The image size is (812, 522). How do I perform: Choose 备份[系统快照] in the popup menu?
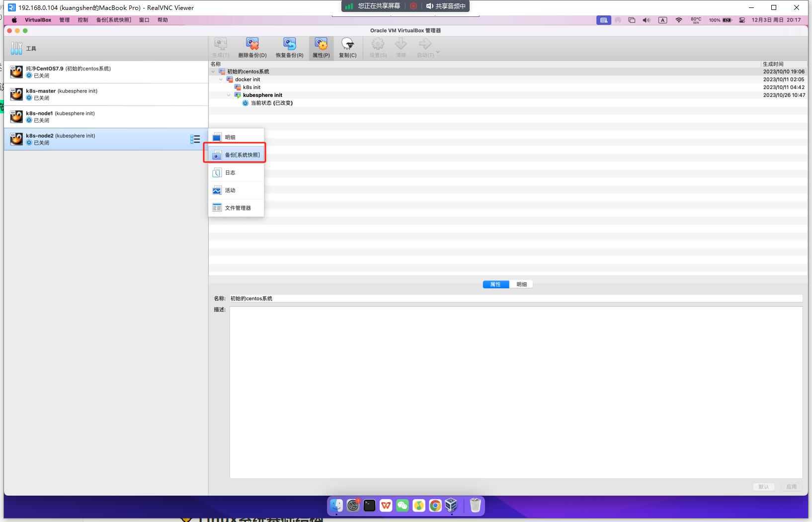236,155
